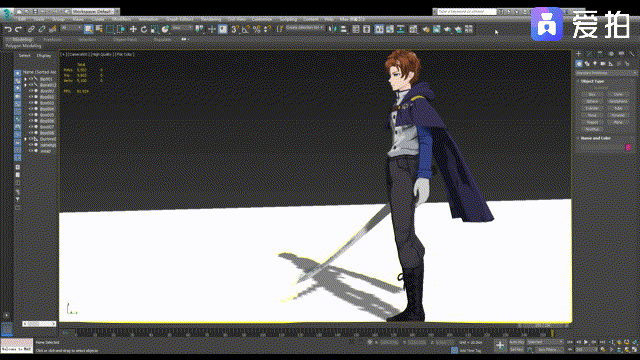Click the Redo arrow in toolbar
Image resolution: width=640 pixels, height=360 pixels.
18,29
